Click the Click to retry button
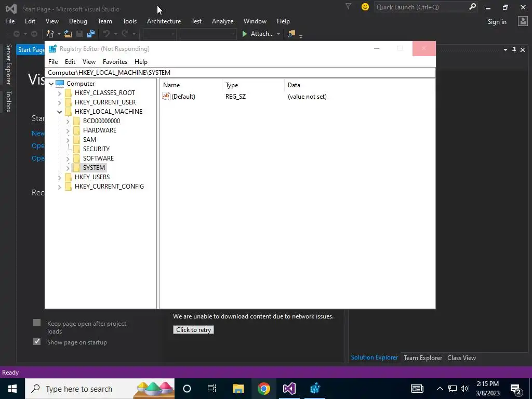The image size is (532, 399). click(193, 330)
